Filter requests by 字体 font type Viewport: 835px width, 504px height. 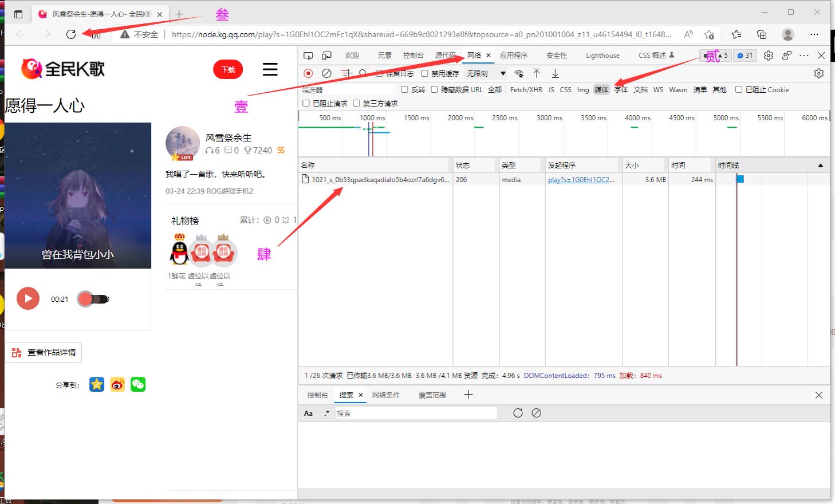621,90
